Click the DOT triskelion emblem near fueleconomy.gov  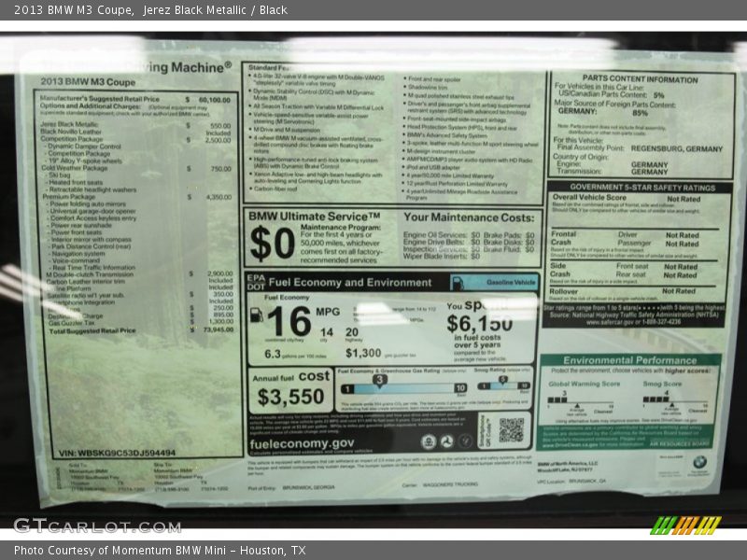pos(447,440)
